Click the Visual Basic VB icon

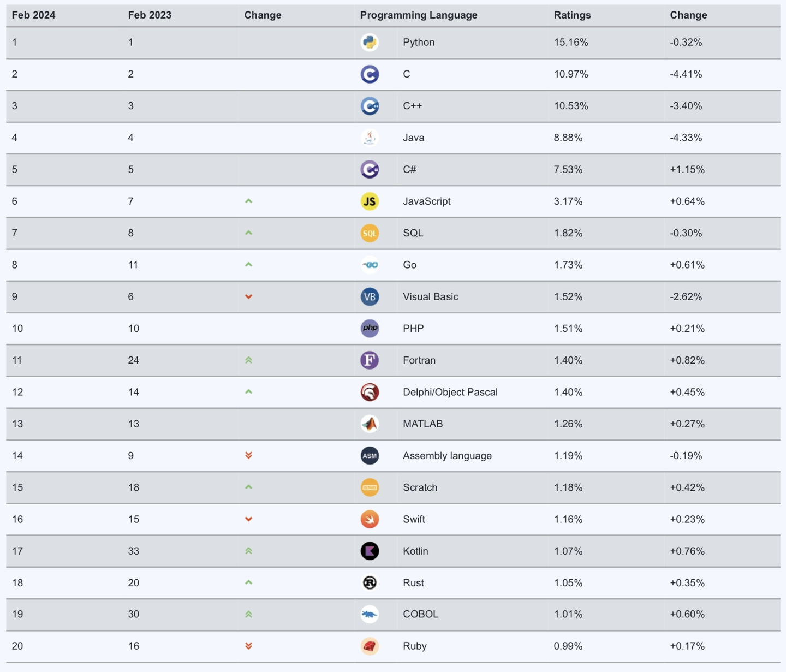[370, 297]
